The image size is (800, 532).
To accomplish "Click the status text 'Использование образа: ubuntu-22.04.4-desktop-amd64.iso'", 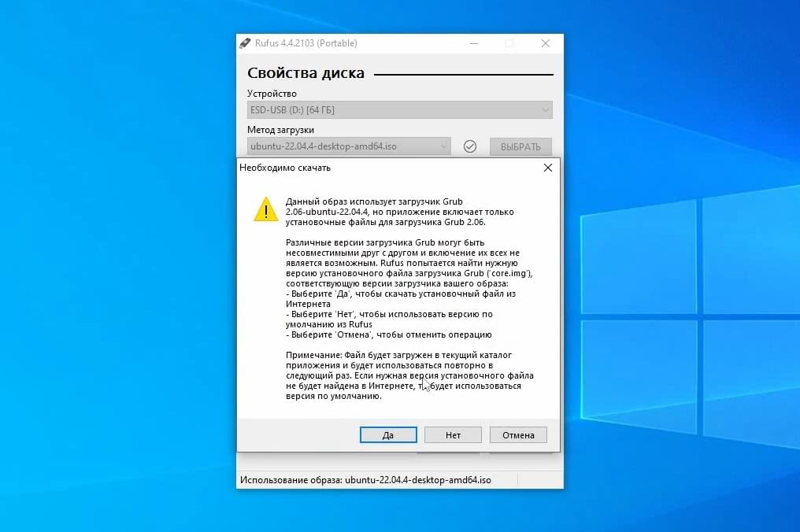I will pyautogui.click(x=365, y=480).
